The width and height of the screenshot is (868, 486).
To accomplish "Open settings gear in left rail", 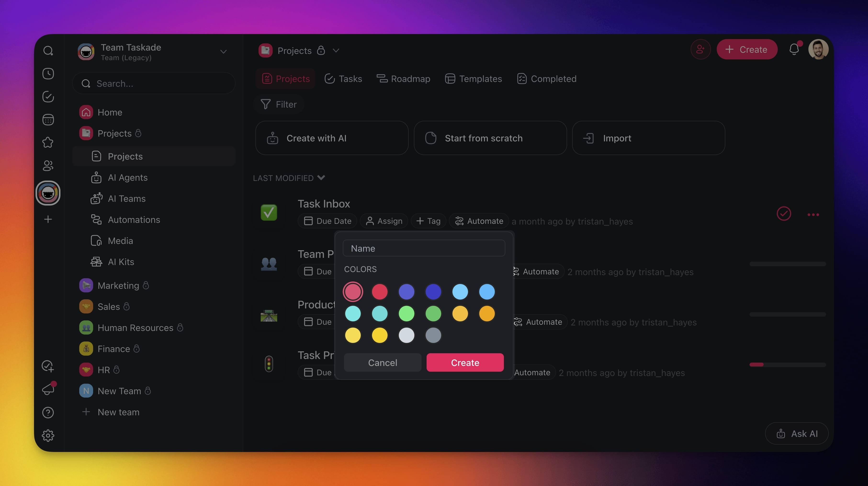I will [x=48, y=435].
